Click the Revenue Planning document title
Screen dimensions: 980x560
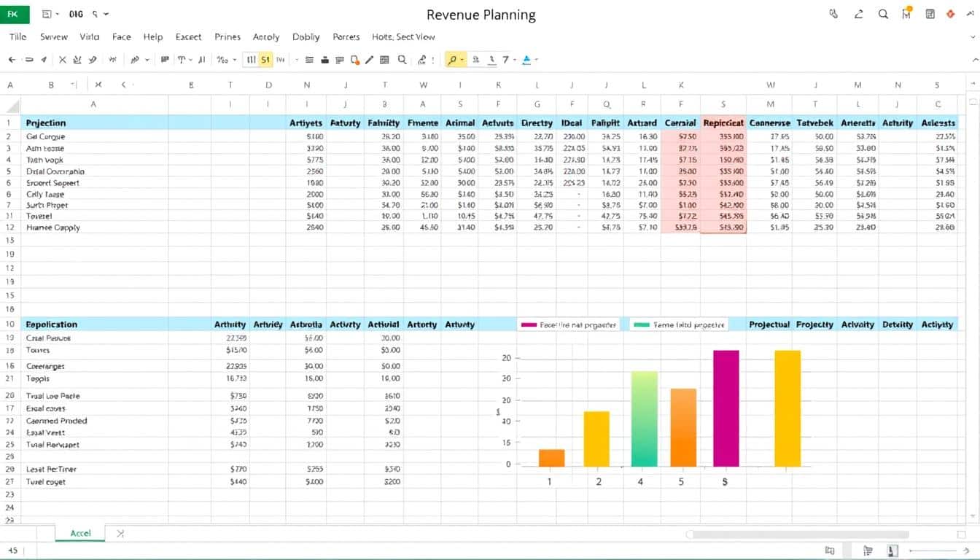pos(481,15)
